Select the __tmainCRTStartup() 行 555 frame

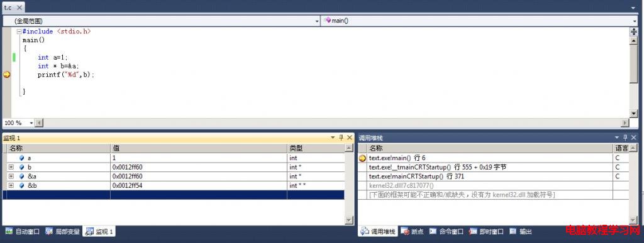coord(494,167)
